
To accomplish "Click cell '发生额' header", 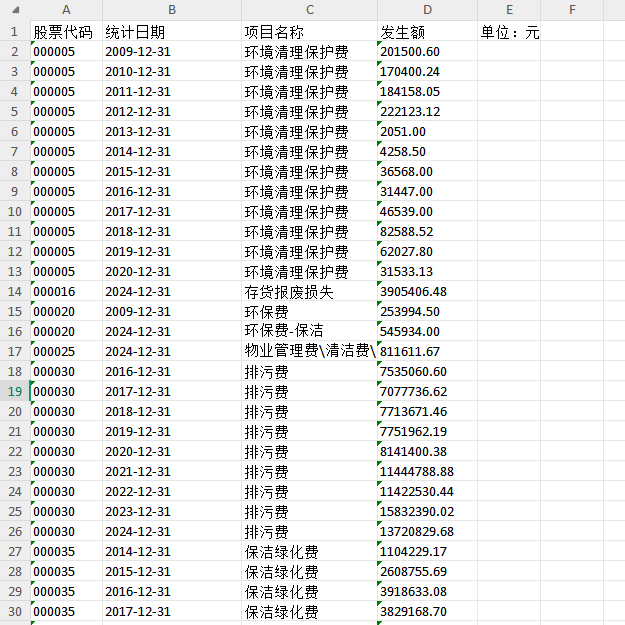I will coord(427,31).
